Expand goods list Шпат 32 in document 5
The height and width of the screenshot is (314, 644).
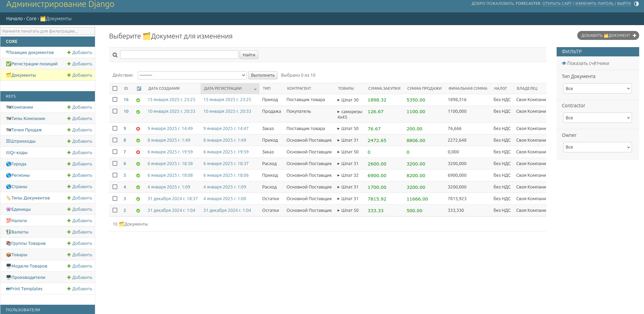click(x=348, y=175)
